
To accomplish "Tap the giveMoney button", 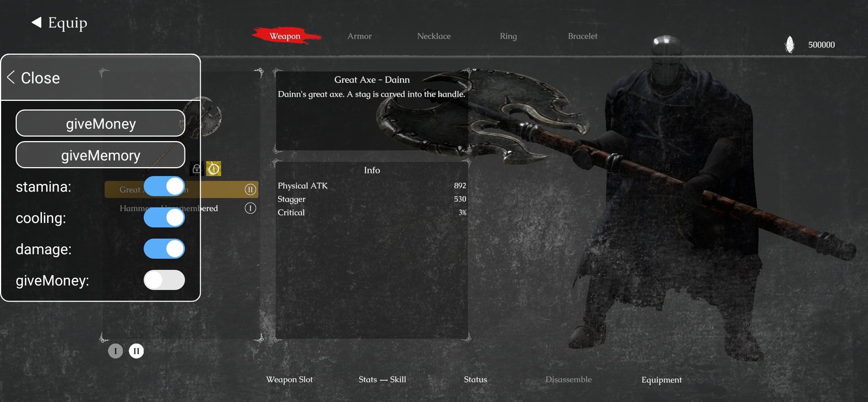I will pos(100,123).
